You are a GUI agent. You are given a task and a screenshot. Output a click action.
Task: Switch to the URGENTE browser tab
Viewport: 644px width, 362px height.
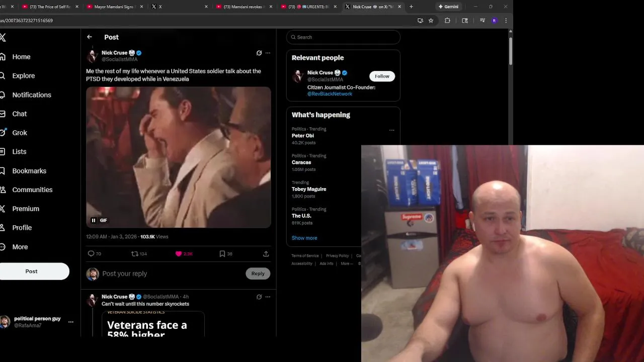[x=309, y=7]
